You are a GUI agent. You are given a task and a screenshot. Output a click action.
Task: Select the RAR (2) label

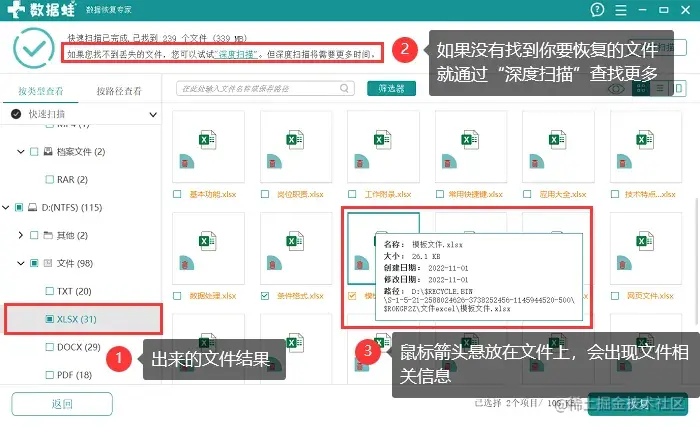coord(72,180)
